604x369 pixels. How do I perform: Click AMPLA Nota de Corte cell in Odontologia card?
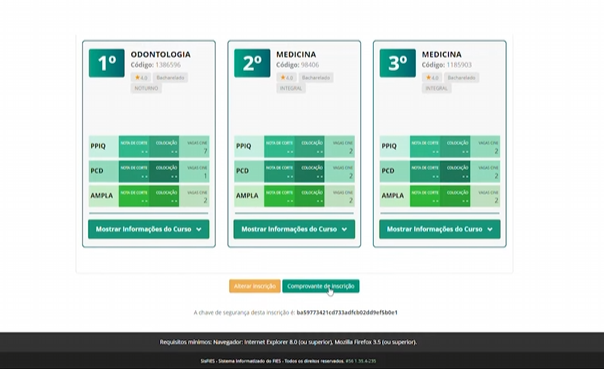tap(134, 196)
